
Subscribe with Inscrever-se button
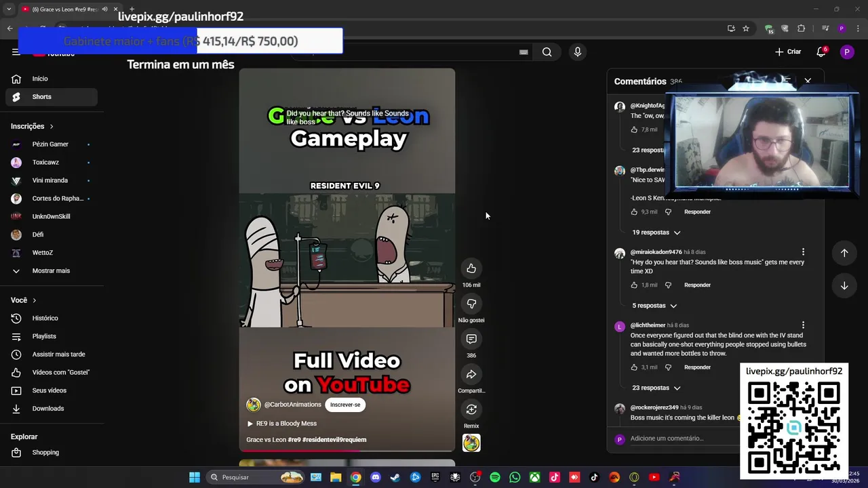pos(345,405)
